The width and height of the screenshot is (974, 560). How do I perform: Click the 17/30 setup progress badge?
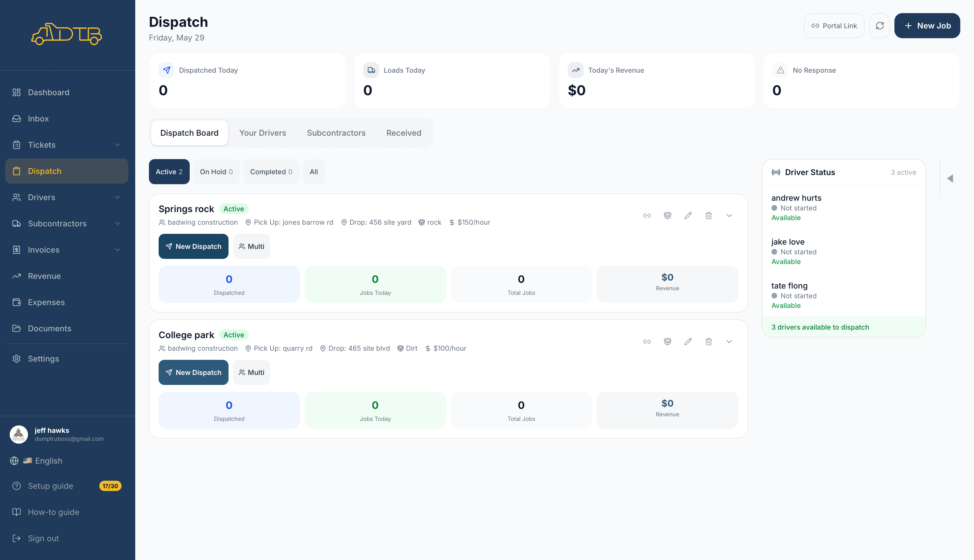pyautogui.click(x=110, y=486)
